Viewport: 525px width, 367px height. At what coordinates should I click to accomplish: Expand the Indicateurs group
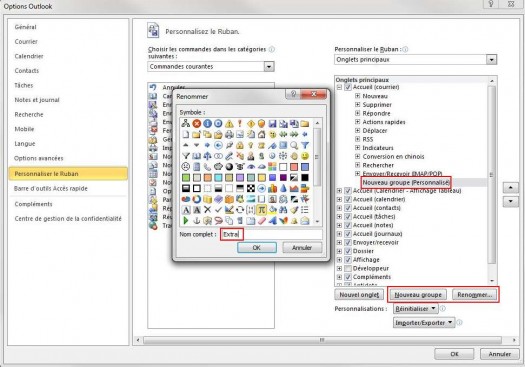click(x=358, y=148)
